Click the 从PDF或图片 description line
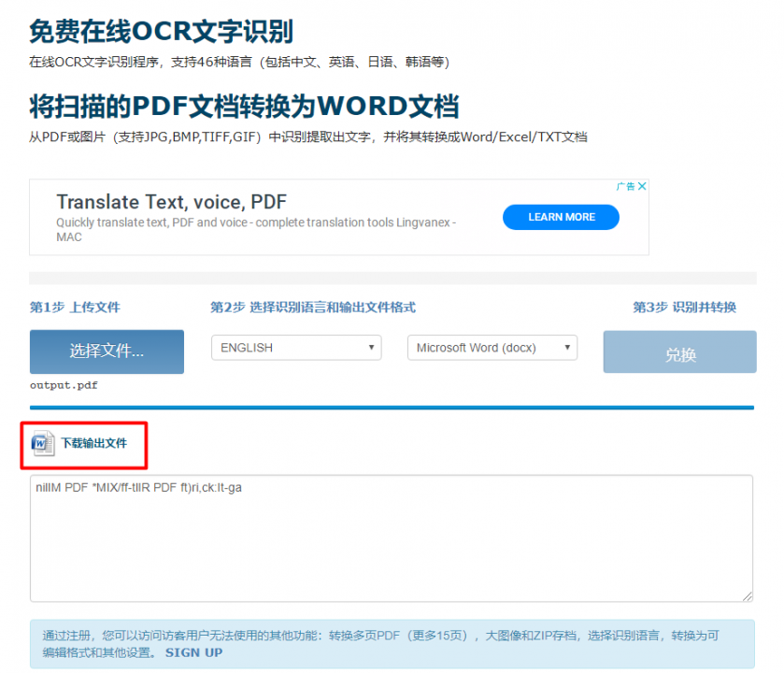This screenshot has width=784, height=673. tap(308, 137)
